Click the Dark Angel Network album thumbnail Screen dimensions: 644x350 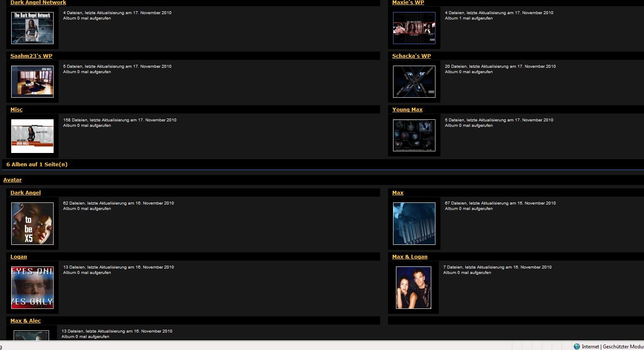tap(32, 28)
